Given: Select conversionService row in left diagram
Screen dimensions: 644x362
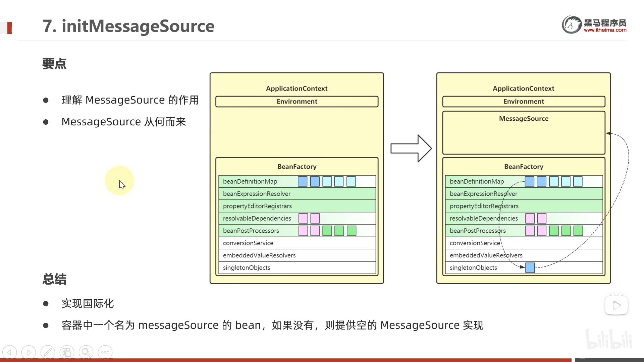Looking at the screenshot, I should pos(297,243).
